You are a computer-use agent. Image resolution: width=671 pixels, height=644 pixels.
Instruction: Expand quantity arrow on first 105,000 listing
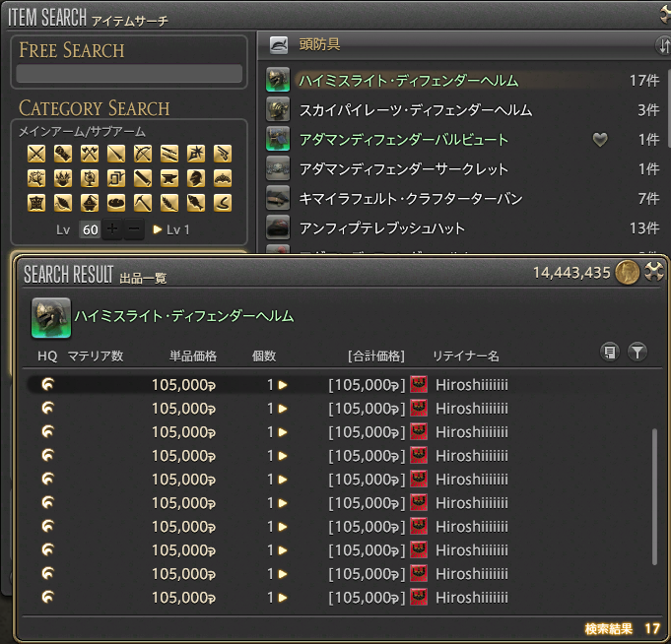pos(283,384)
